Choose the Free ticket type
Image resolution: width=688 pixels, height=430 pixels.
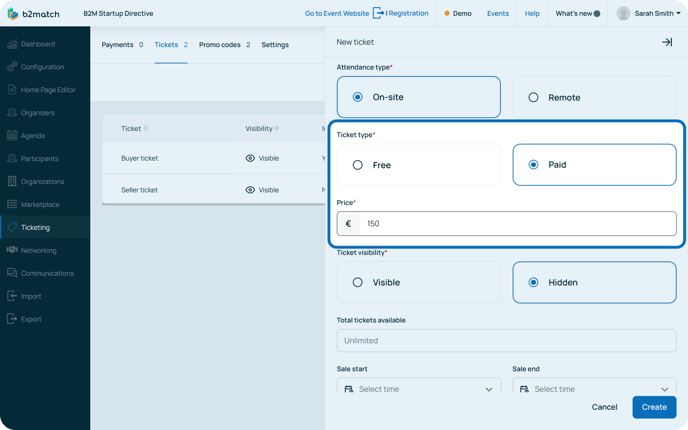coord(419,165)
